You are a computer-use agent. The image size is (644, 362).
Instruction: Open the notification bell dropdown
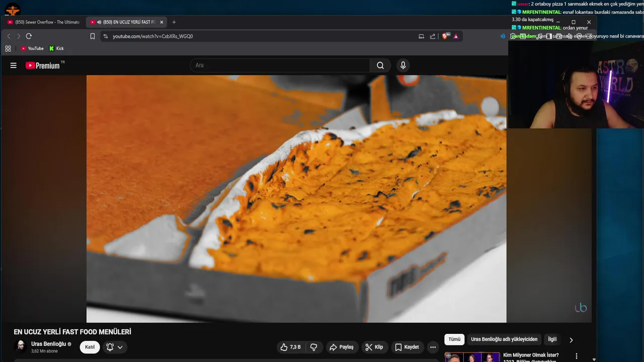point(115,347)
